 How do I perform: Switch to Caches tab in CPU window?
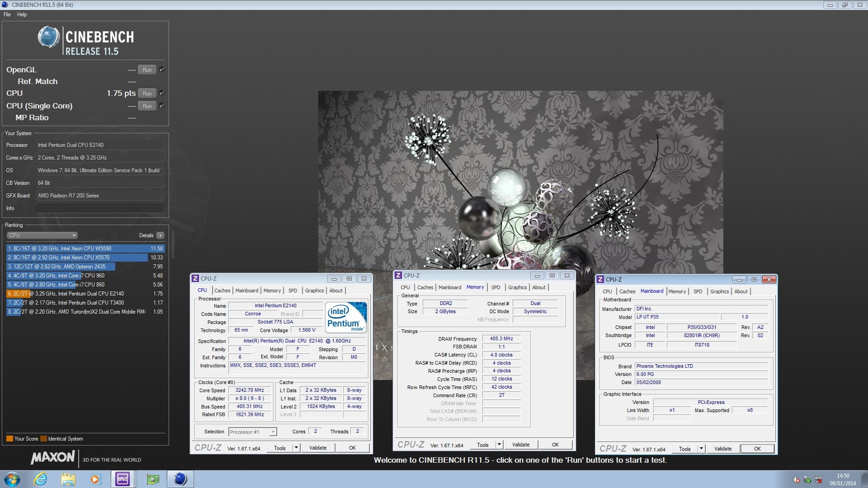[x=222, y=291]
